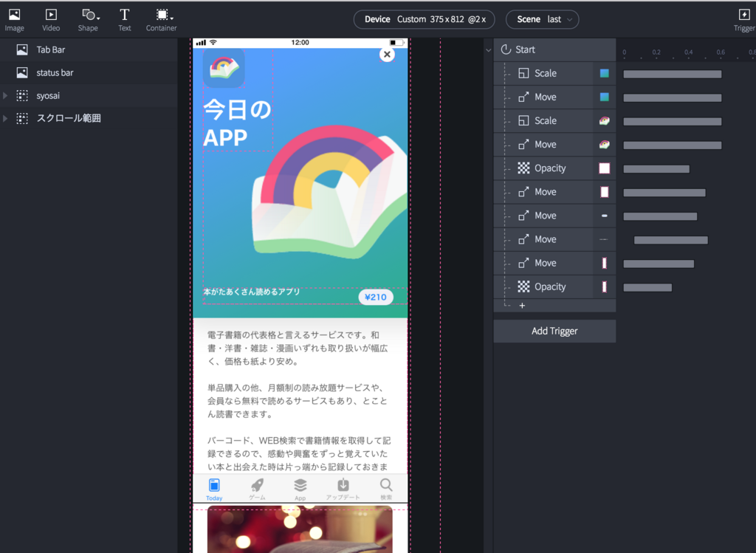Viewport: 756px width, 553px height.
Task: Open the Device size selector
Action: [x=425, y=19]
